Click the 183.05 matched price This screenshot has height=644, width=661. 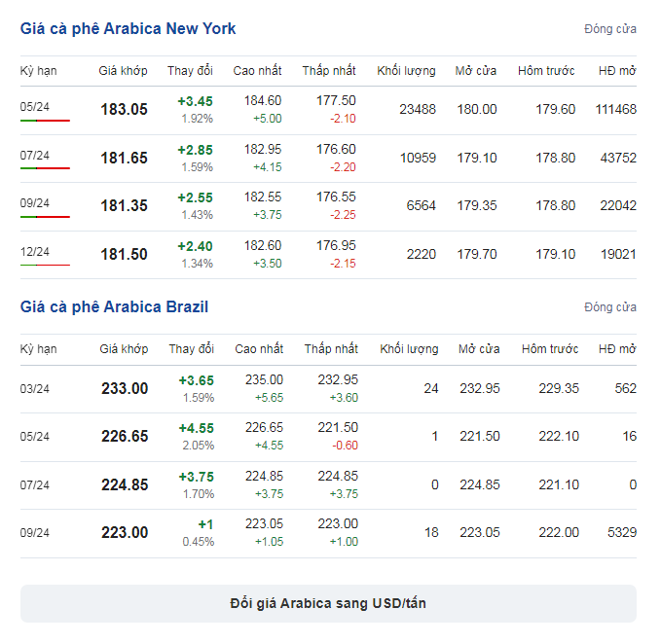124,110
